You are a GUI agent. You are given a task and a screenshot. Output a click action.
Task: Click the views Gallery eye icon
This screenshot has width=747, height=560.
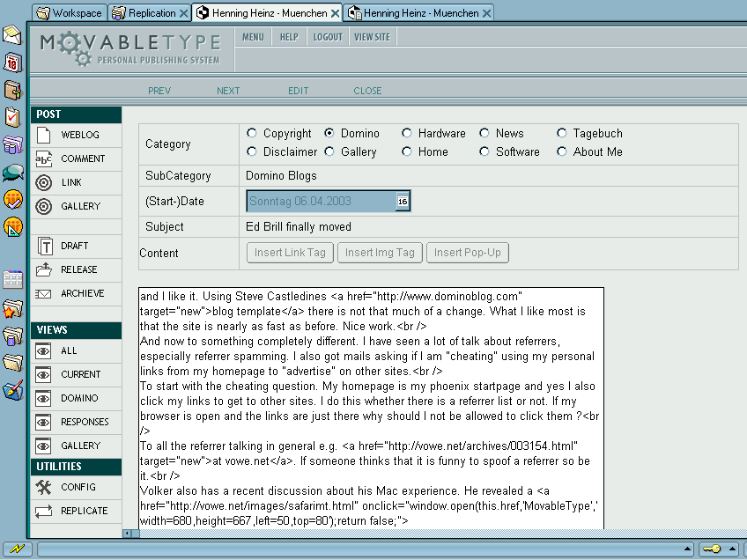pos(43,446)
